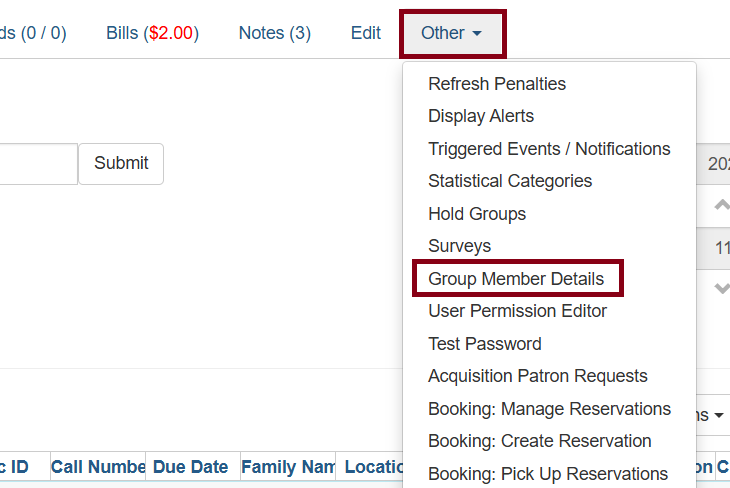Choose Display Alerts menu entry

[x=481, y=116]
